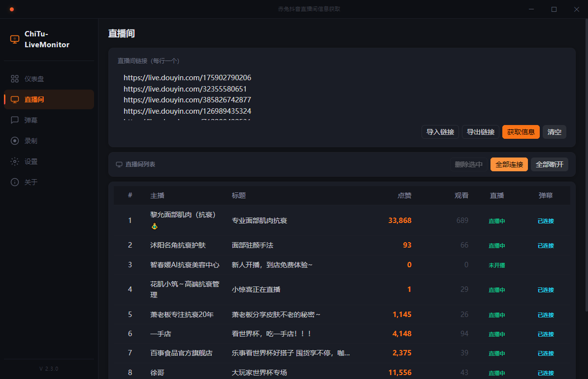Click the 直播间 page heading
The width and height of the screenshot is (588, 379).
pos(122,34)
